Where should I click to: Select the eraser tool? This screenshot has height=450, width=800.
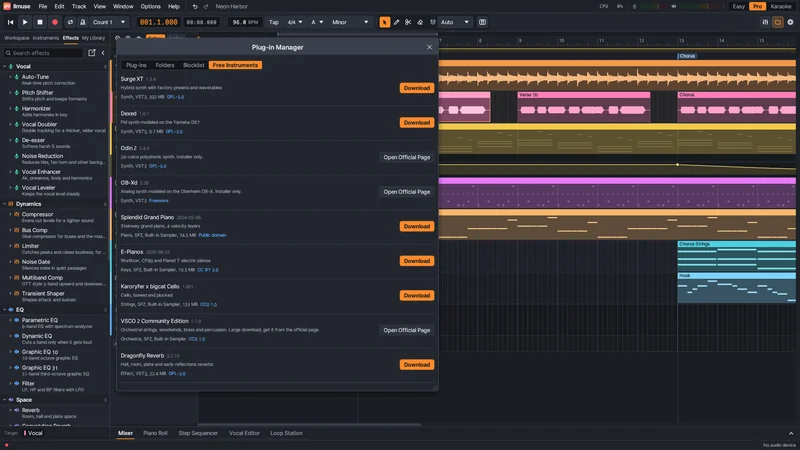coord(420,22)
